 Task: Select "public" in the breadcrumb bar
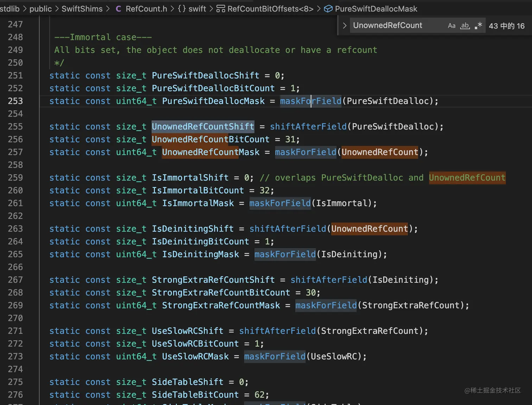pyautogui.click(x=40, y=9)
